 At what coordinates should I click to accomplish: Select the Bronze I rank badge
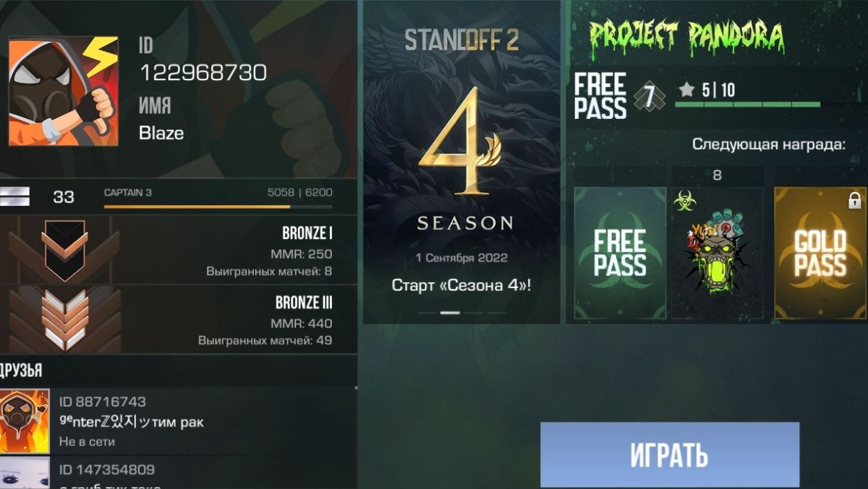64,250
